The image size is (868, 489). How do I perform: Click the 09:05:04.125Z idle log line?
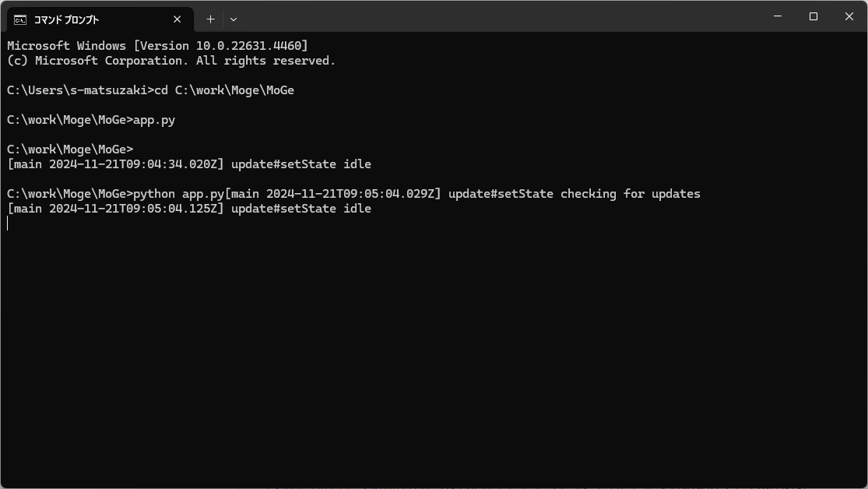pyautogui.click(x=189, y=209)
